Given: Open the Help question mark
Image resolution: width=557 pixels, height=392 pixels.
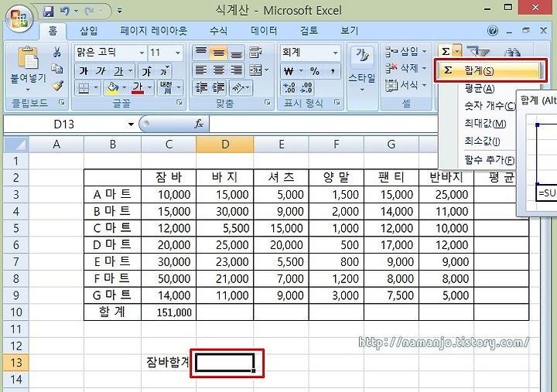Looking at the screenshot, I should click(493, 31).
